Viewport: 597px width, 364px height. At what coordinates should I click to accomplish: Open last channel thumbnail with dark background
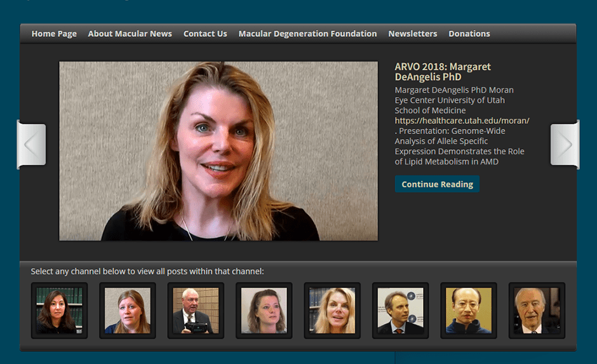(537, 311)
